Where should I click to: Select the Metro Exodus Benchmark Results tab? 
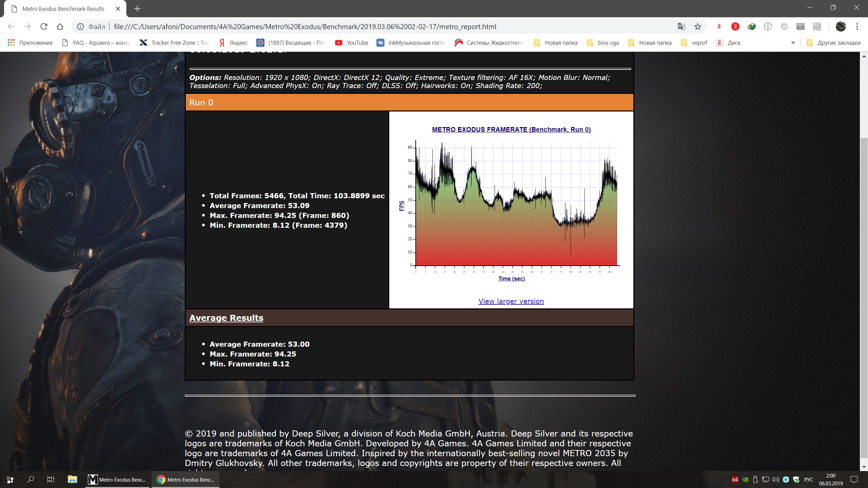coord(63,9)
